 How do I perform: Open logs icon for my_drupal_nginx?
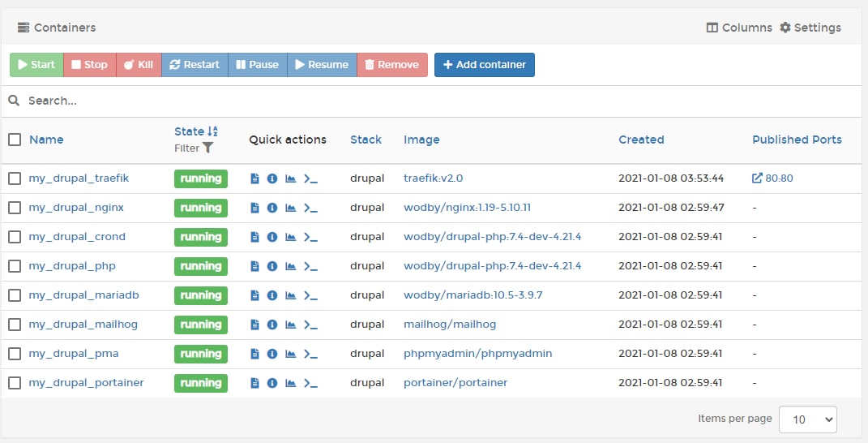254,208
